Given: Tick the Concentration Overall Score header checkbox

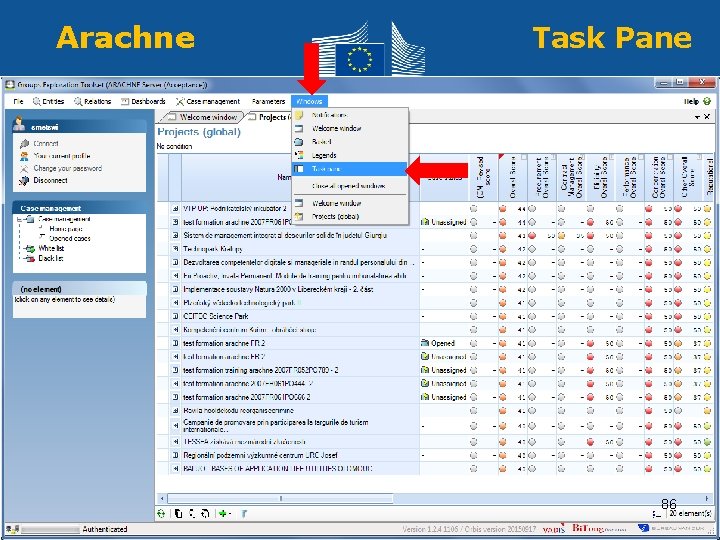Looking at the screenshot, I should pos(670,158).
